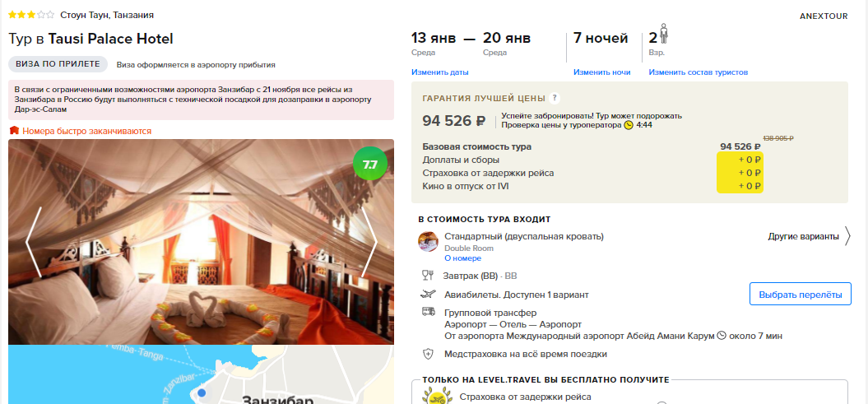Click the shield icon beside Медстраховка
868x404 pixels.
click(x=428, y=354)
